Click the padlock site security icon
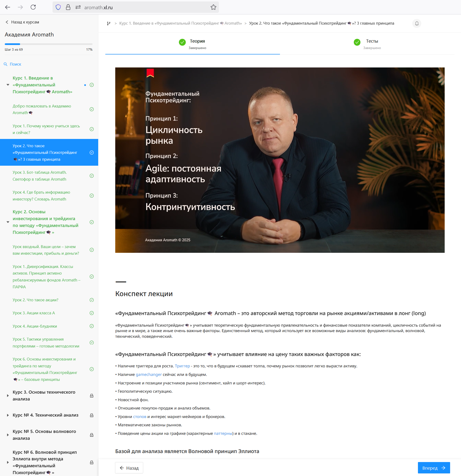461x476 pixels. [x=68, y=7]
